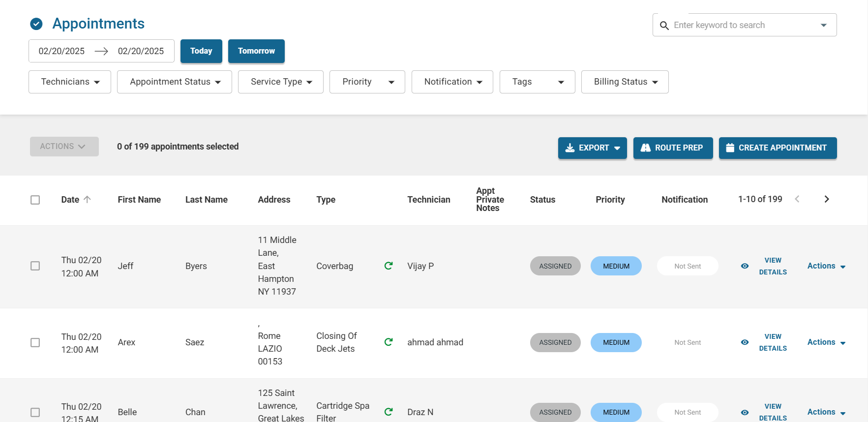Select the checkbox for Arex Saez appointment
Image resolution: width=868 pixels, height=422 pixels.
click(35, 342)
